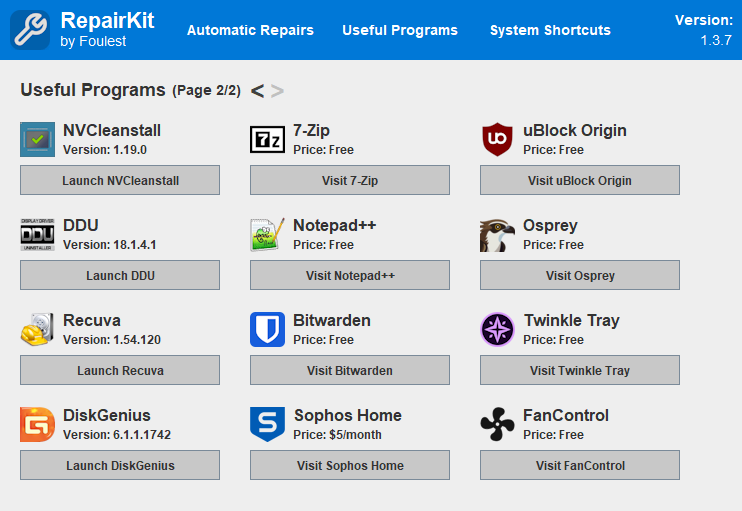Launch NVCleanstall with its button
The image size is (742, 511).
pos(120,180)
